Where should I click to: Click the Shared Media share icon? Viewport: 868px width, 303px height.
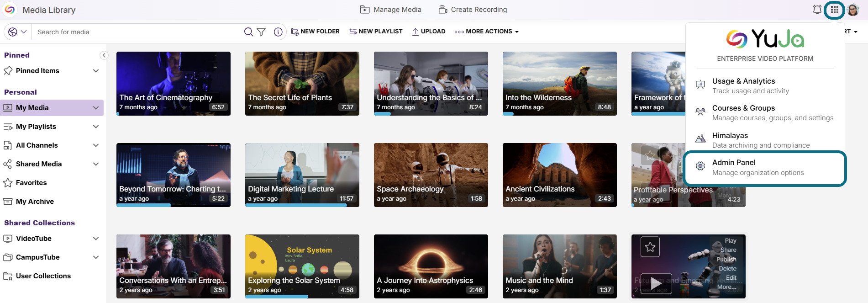coord(8,164)
